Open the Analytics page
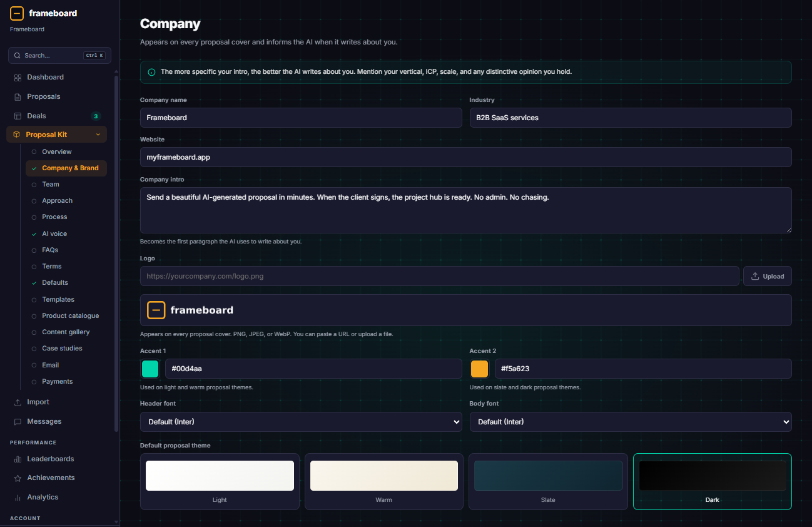 click(x=57, y=498)
